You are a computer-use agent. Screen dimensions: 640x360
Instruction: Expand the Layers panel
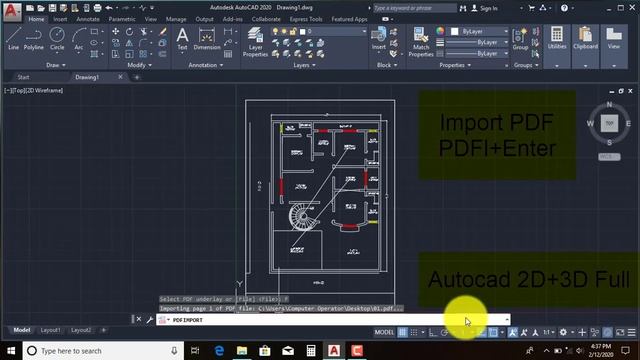[304, 65]
